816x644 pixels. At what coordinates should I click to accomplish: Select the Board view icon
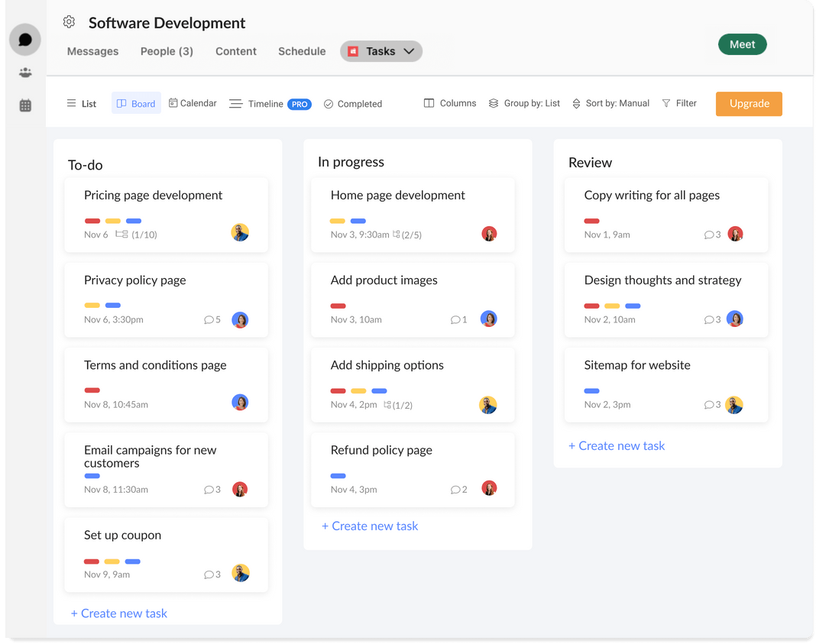point(135,103)
